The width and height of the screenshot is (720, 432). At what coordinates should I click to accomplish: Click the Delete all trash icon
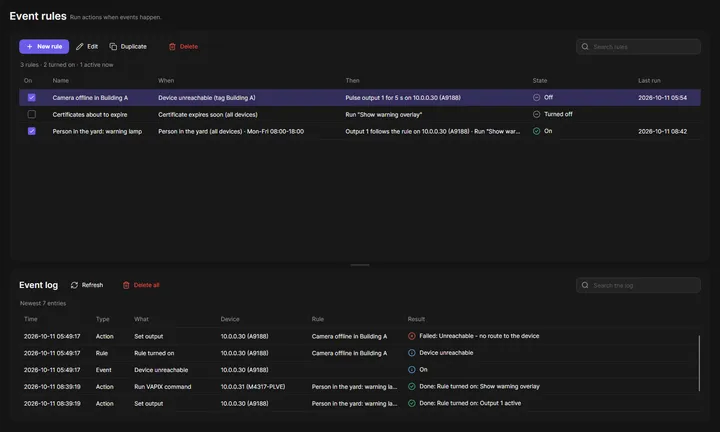[126, 285]
